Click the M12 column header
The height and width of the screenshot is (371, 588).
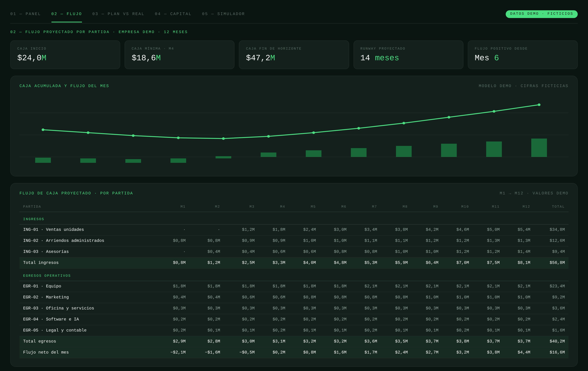pyautogui.click(x=526, y=207)
